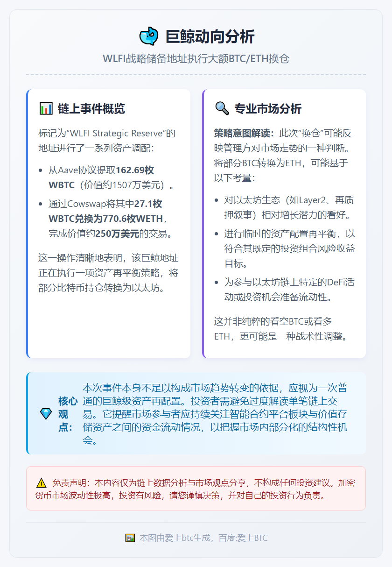Click the bullet about 为参与以太坊链上特定的DeFi活动

(x=289, y=290)
